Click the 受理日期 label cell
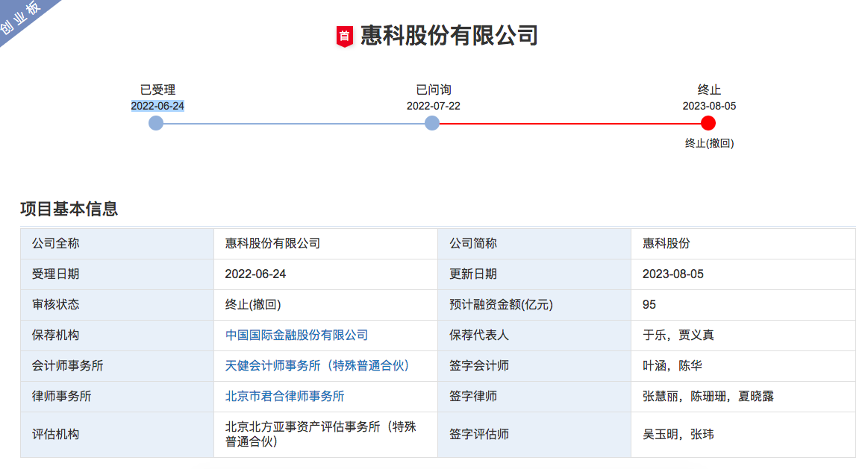Screen dimensions: 868x469 (x=117, y=274)
